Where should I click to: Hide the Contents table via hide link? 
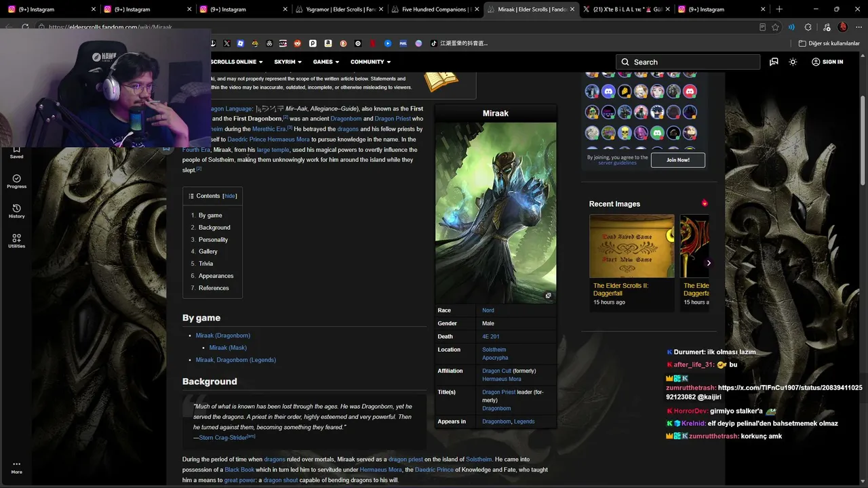pyautogui.click(x=230, y=196)
